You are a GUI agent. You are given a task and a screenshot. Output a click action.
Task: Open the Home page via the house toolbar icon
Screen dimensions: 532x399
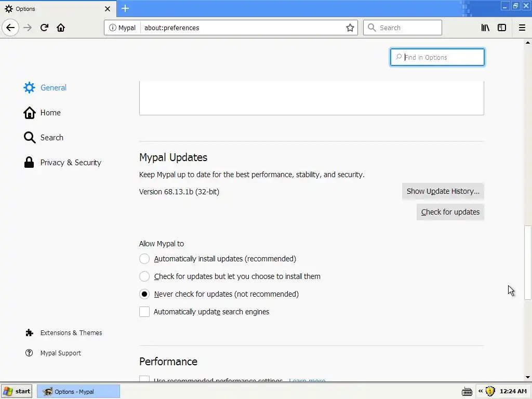click(x=61, y=28)
